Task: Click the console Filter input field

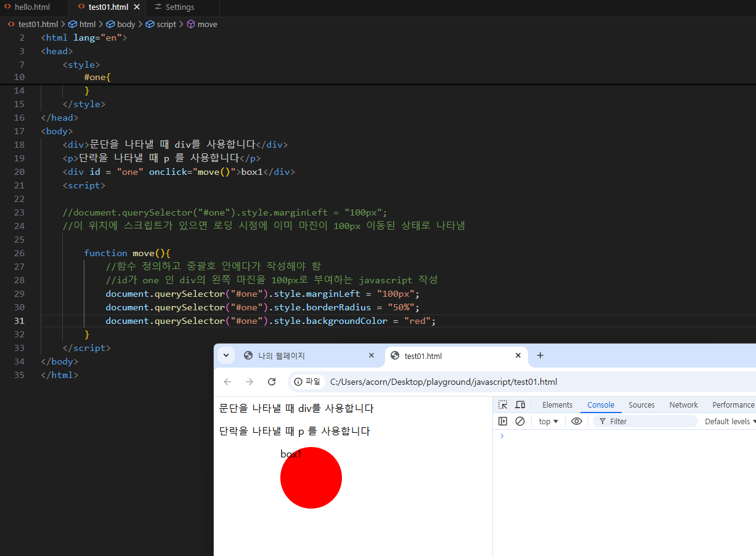Action: 646,421
